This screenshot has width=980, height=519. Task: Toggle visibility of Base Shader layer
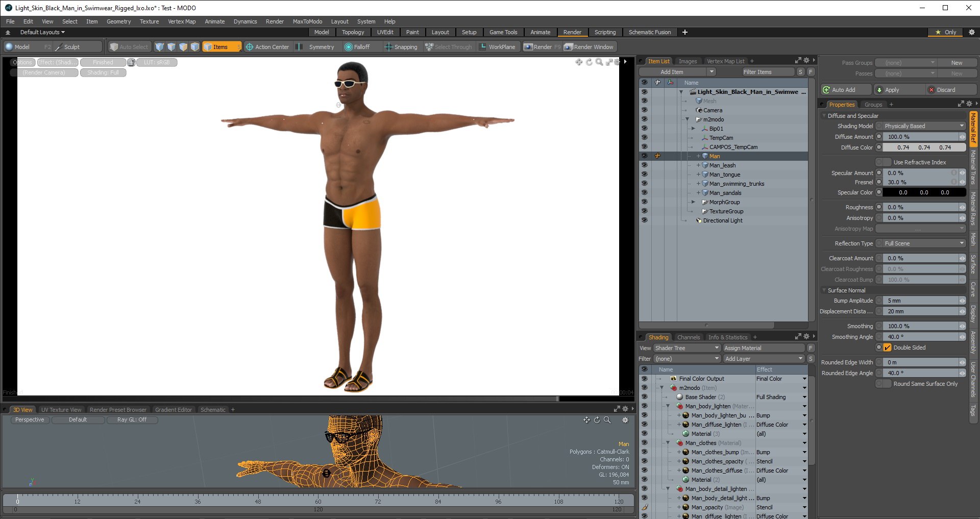[x=644, y=397]
